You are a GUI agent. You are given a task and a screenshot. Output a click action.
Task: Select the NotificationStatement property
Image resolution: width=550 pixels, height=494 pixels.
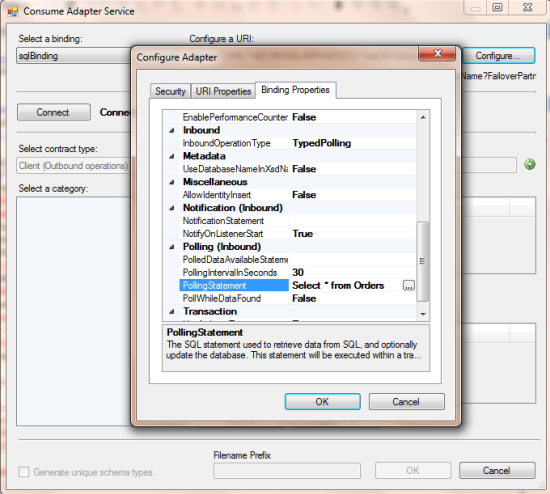coord(234,221)
